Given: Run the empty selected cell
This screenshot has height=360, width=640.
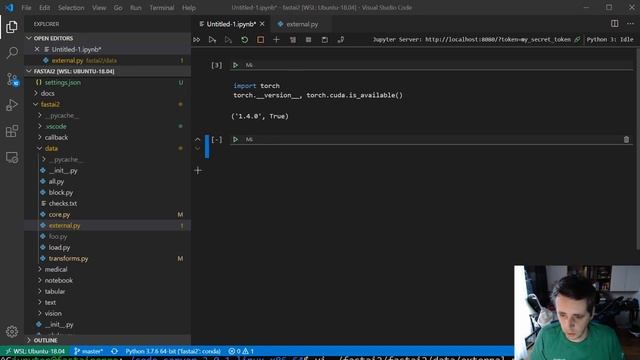Looking at the screenshot, I should point(236,139).
